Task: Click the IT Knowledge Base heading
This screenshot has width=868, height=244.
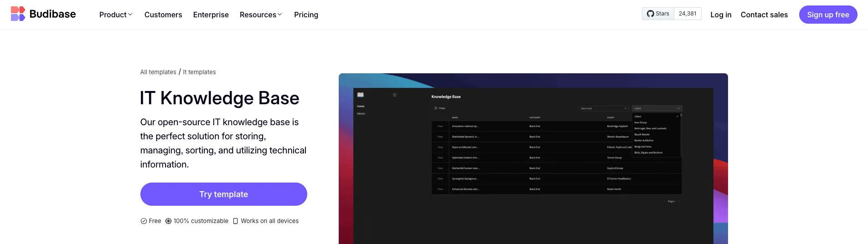Action: 220,98
